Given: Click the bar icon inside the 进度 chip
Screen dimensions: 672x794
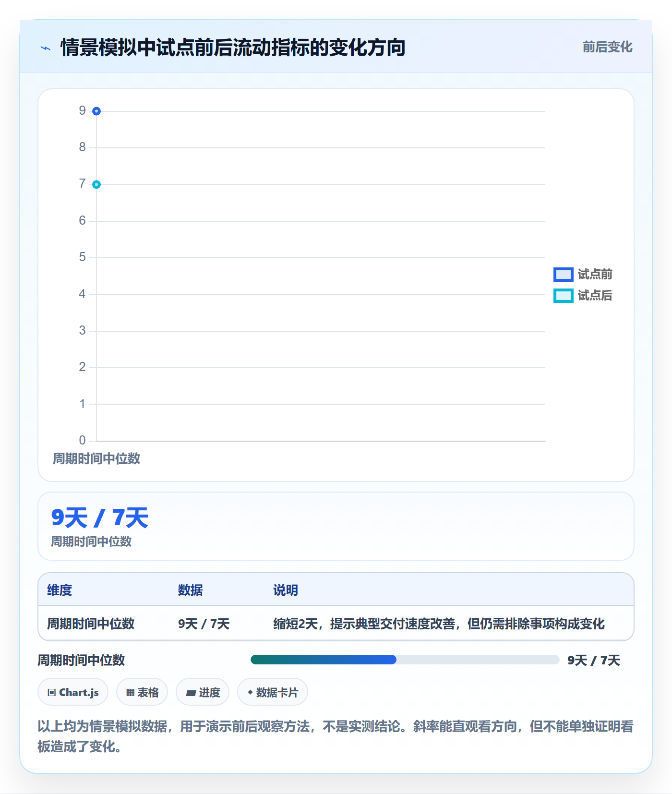Looking at the screenshot, I should tap(191, 693).
